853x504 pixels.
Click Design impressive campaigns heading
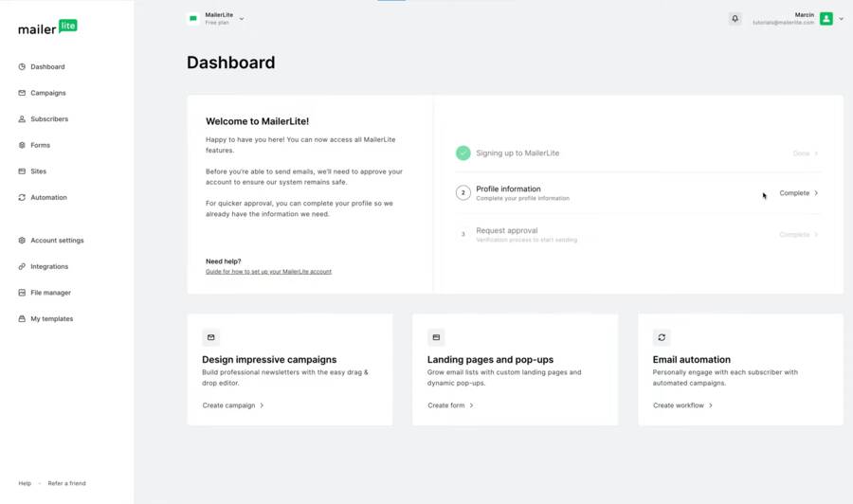(269, 359)
